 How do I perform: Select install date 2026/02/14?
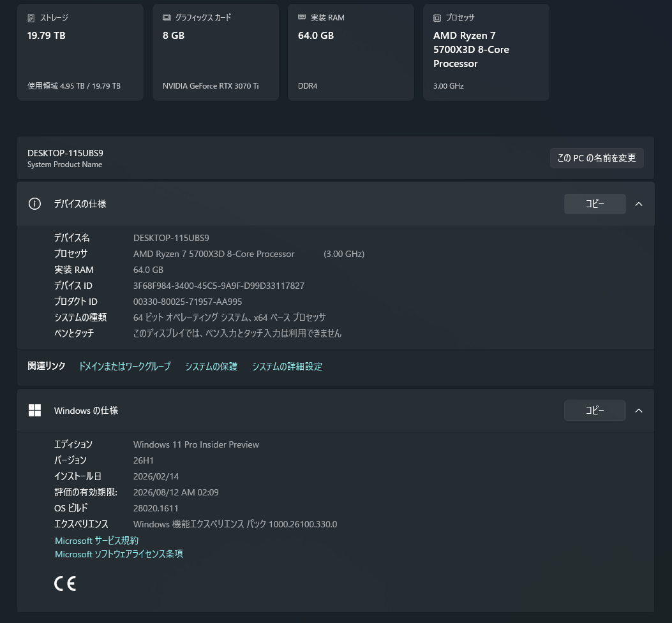156,476
